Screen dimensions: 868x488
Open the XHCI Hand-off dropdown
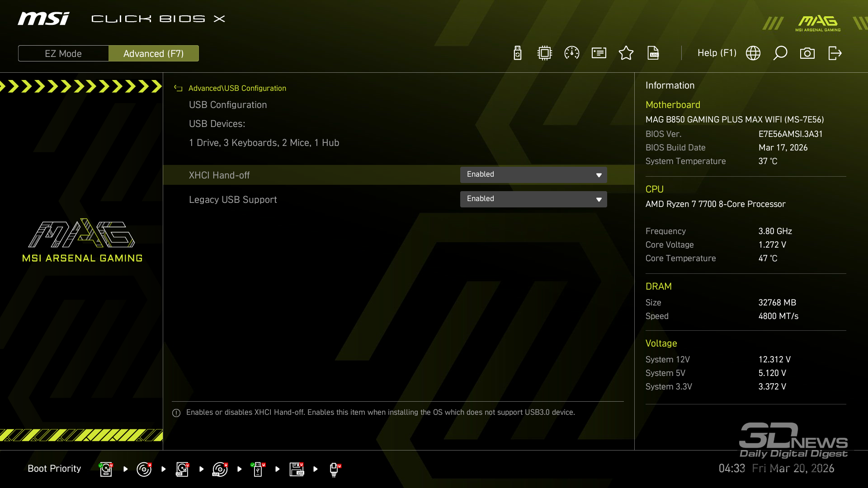(533, 175)
